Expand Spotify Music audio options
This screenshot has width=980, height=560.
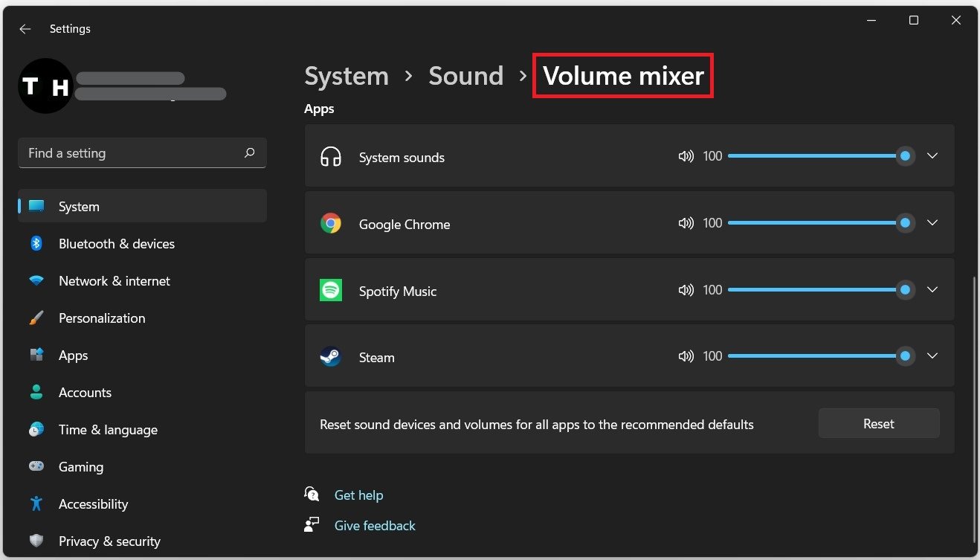932,290
